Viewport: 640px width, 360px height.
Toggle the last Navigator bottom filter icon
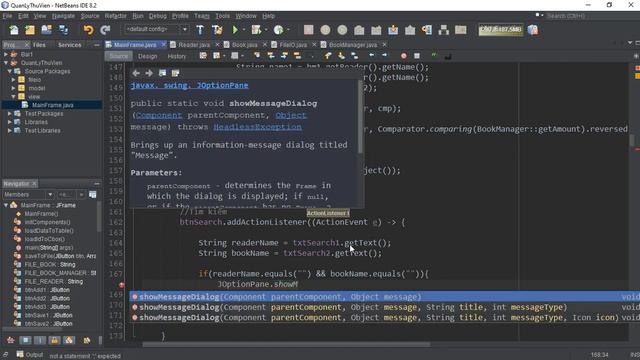click(x=87, y=340)
